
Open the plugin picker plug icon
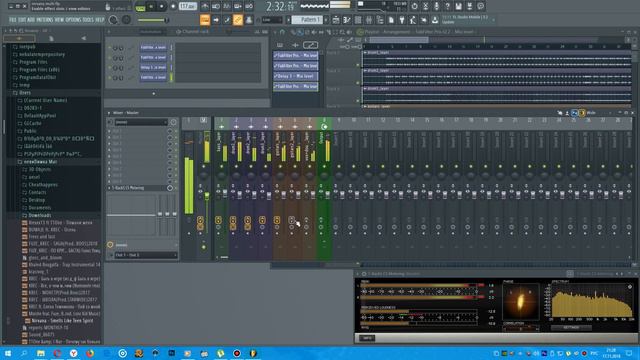(402, 20)
